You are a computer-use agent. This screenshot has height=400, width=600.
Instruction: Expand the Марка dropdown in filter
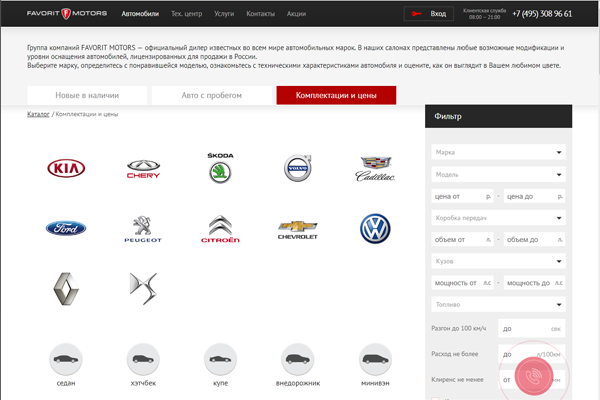pyautogui.click(x=498, y=152)
